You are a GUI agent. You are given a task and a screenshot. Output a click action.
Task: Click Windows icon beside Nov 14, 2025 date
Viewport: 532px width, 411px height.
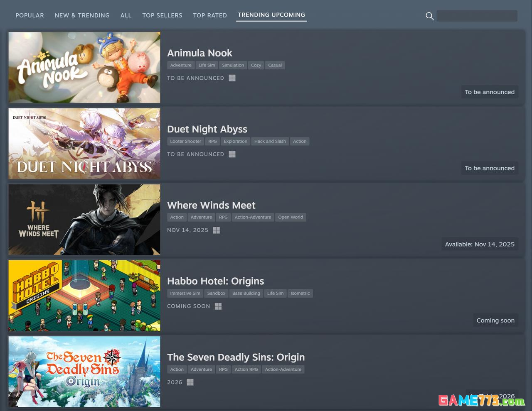point(216,230)
